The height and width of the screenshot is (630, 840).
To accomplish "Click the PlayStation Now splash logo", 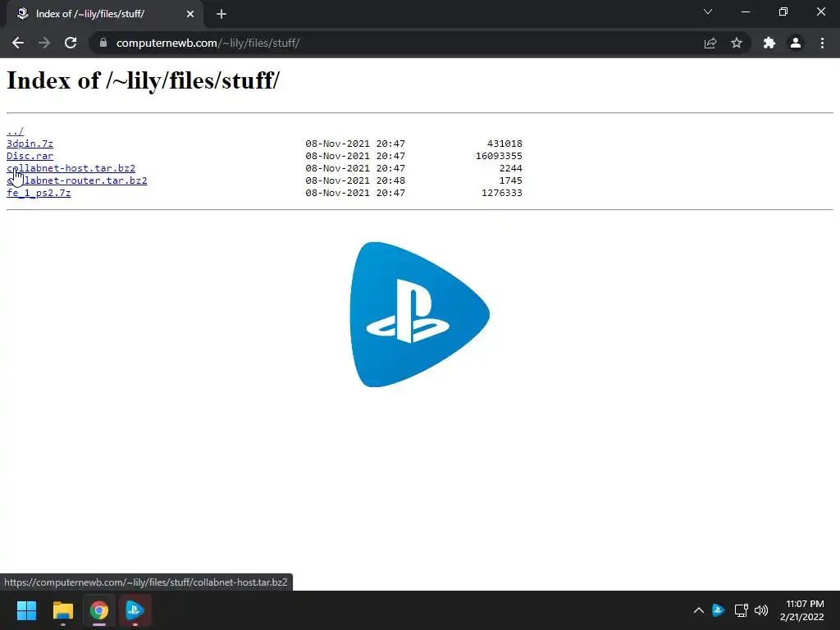I will pos(419,314).
